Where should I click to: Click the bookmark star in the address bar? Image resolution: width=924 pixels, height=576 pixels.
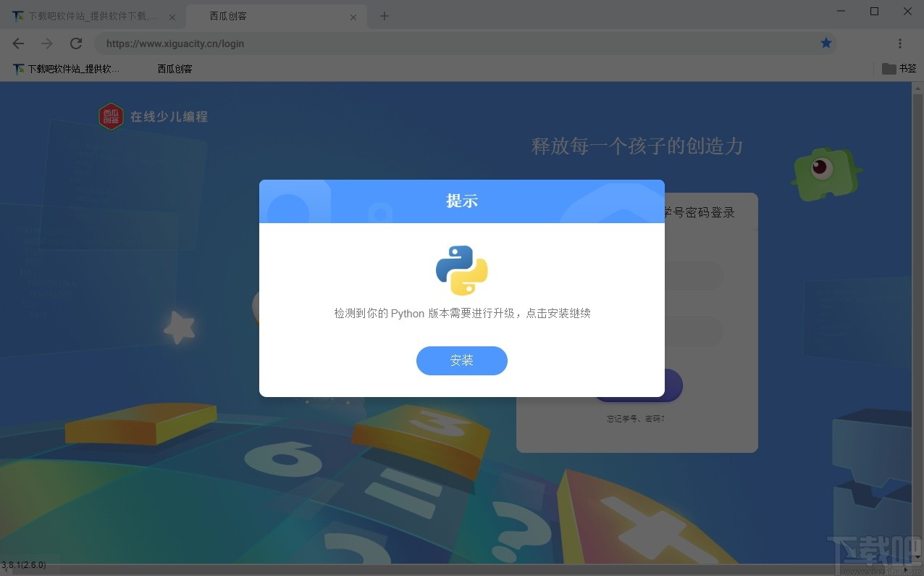click(x=826, y=43)
